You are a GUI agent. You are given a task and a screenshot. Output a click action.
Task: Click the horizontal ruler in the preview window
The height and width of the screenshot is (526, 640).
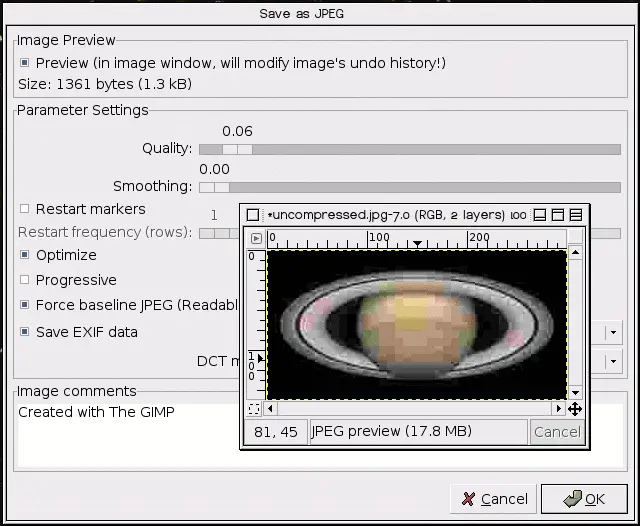click(416, 239)
